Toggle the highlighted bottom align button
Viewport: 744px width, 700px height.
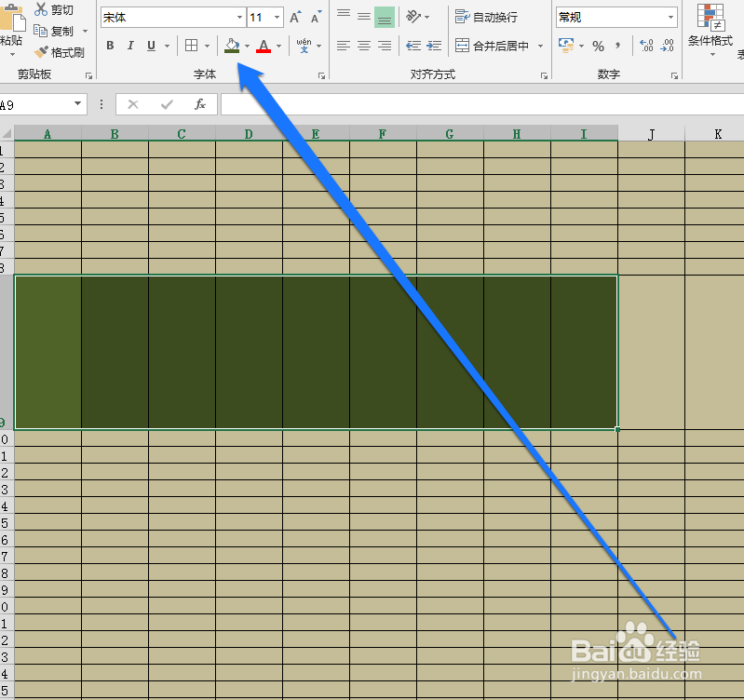(x=385, y=17)
